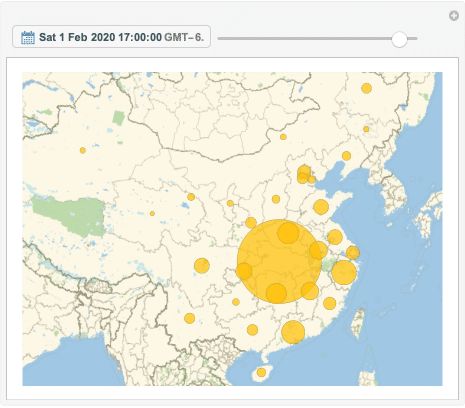Click the calendar icon in date field
Screen dimensions: 465x408
coord(28,37)
